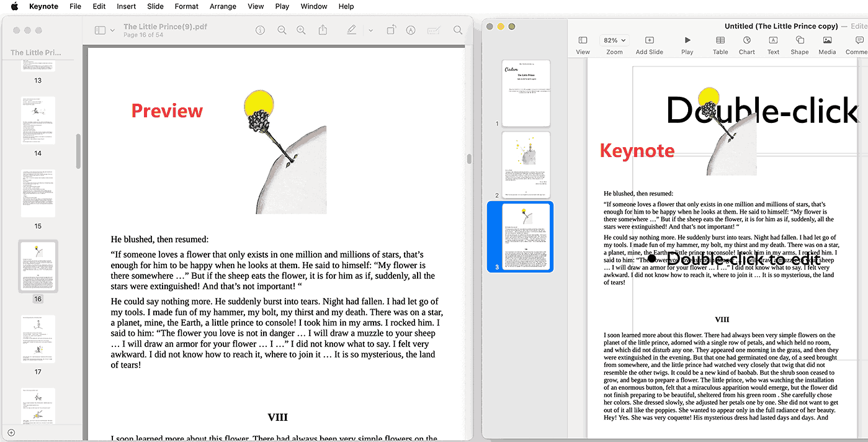The width and height of the screenshot is (868, 442).
Task: Insert a Chart in Keynote
Action: click(747, 45)
